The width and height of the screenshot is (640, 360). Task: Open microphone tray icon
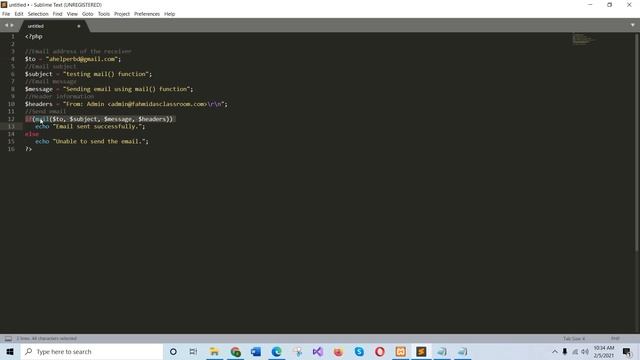coord(565,351)
